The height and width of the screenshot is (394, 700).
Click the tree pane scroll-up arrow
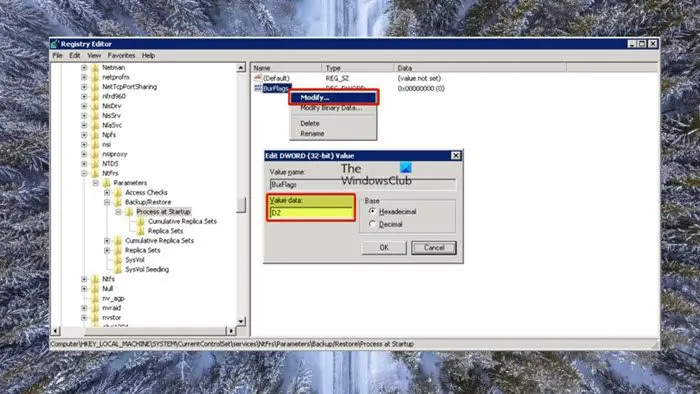[241, 68]
